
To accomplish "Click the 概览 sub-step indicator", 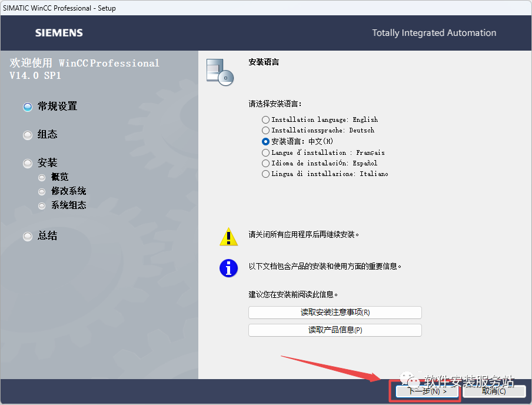I will pos(42,178).
